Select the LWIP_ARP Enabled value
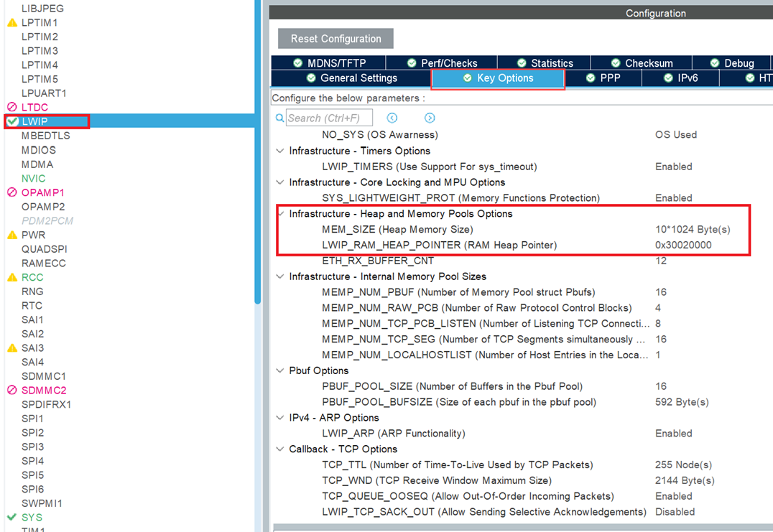This screenshot has width=773, height=532. pos(673,434)
